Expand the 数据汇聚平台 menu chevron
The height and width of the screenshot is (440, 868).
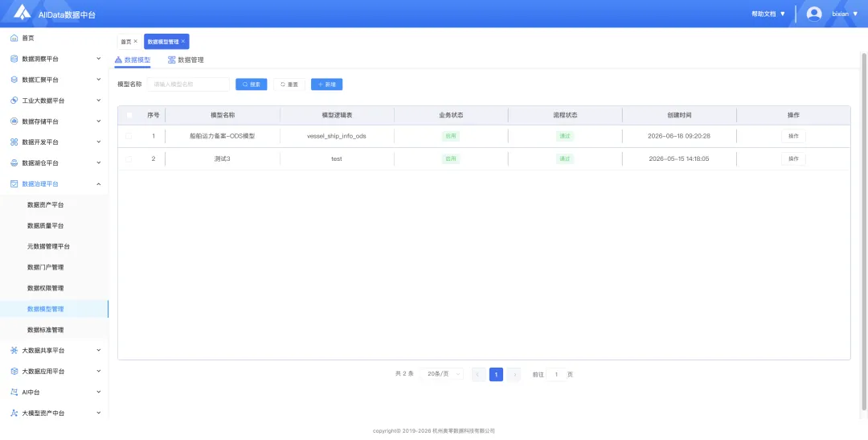point(99,80)
